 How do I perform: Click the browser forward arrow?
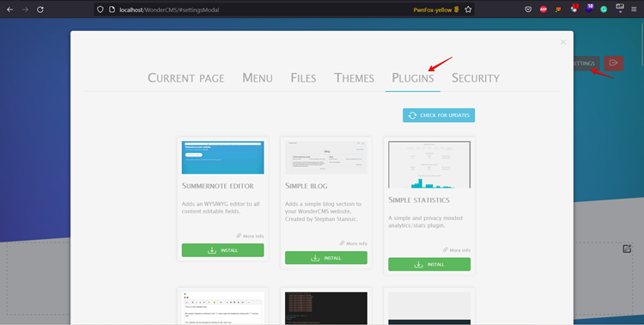tap(25, 9)
